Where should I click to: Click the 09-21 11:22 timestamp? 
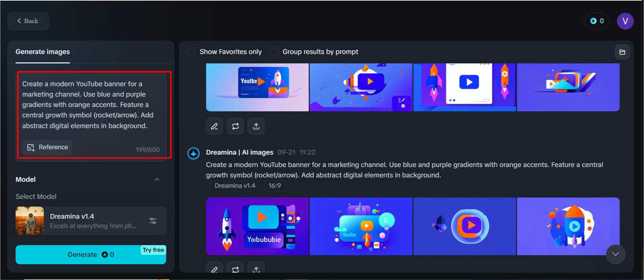click(297, 152)
